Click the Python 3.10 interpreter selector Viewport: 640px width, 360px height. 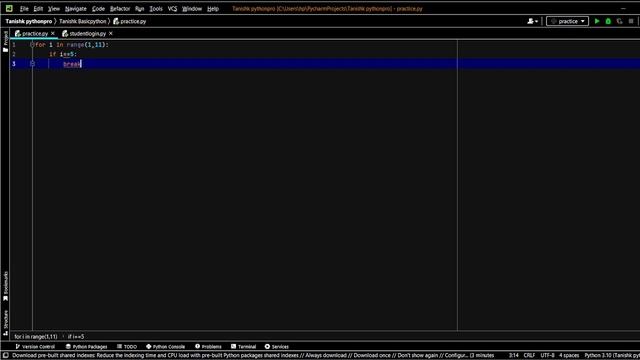(x=612, y=356)
